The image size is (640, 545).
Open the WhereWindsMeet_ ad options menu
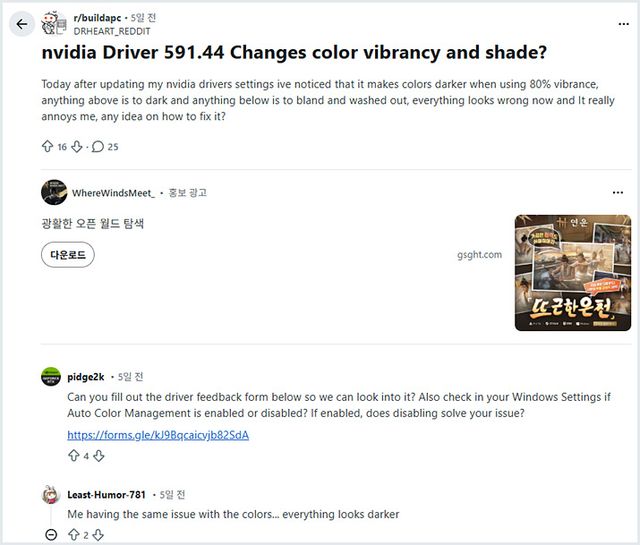tap(618, 192)
